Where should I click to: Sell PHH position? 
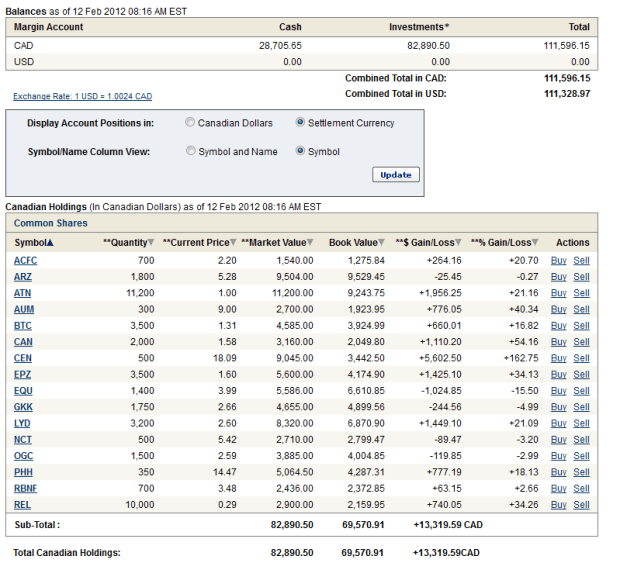coord(581,472)
